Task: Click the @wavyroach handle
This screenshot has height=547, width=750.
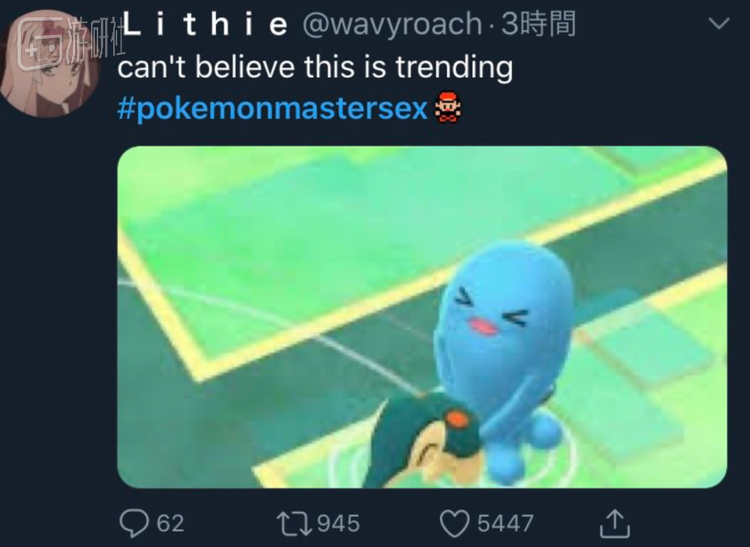Action: click(x=392, y=24)
